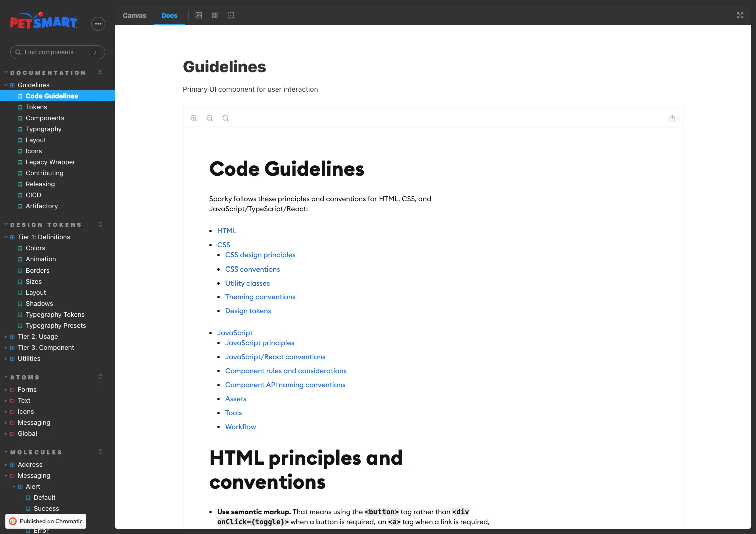Follow the JavaScript/React conventions link
Screen dimensions: 756x534
point(275,357)
